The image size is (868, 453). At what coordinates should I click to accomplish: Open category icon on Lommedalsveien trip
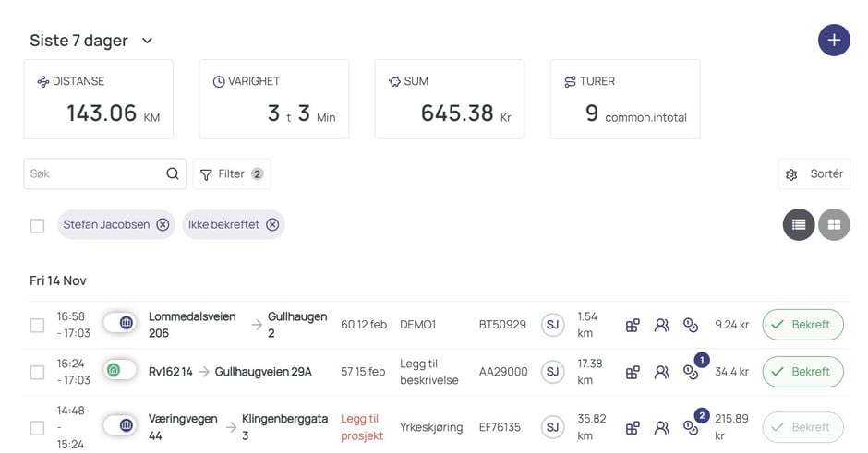tap(633, 325)
